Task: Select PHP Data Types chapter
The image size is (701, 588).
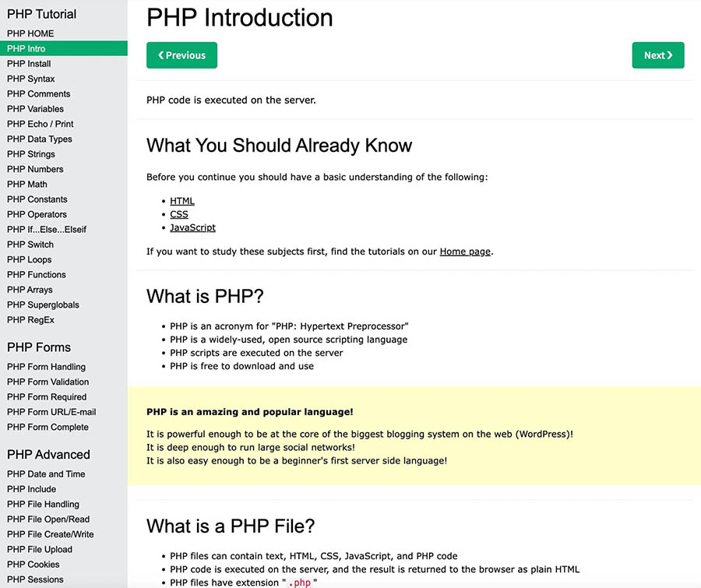Action: [x=40, y=139]
